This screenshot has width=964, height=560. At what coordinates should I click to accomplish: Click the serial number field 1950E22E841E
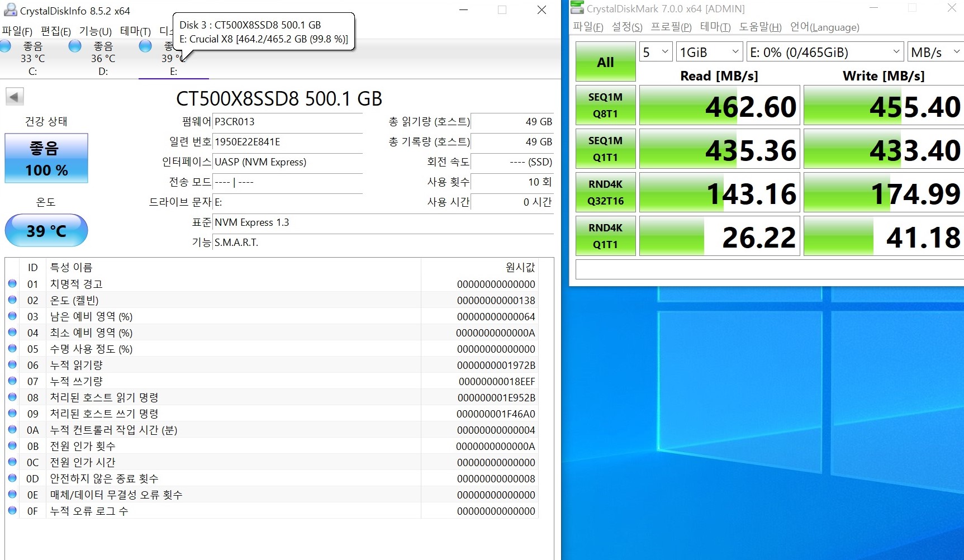pos(288,142)
